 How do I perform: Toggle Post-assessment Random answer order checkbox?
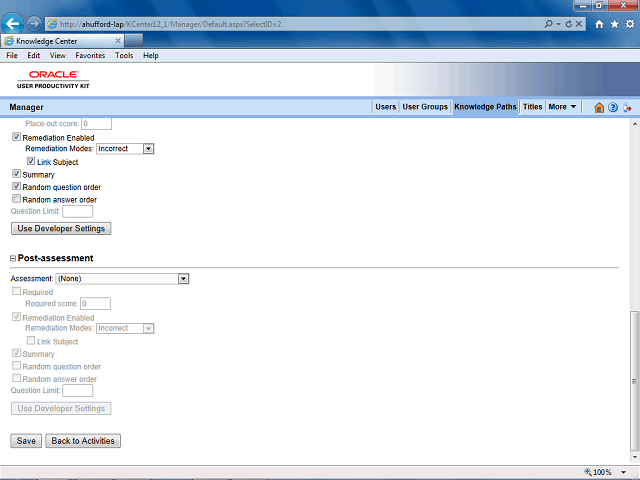click(16, 378)
